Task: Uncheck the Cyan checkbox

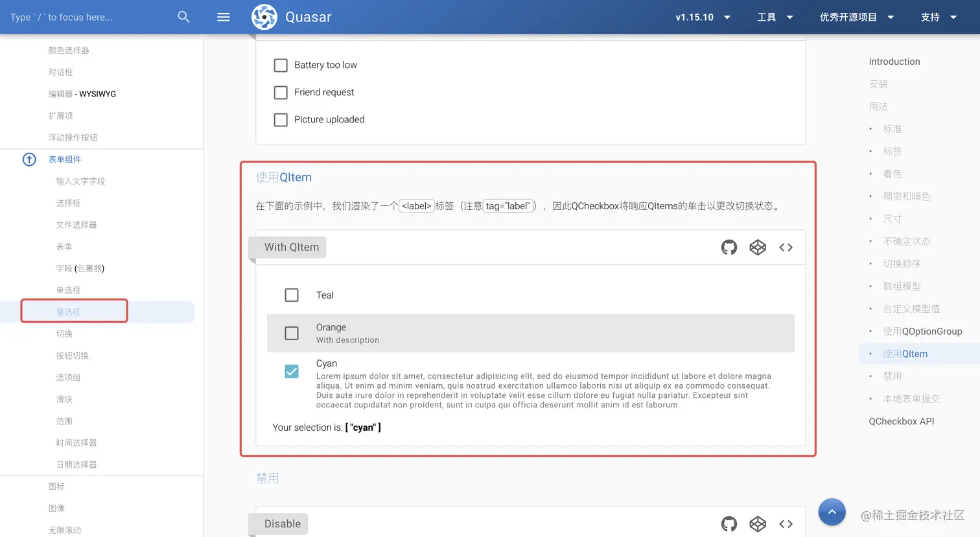Action: [x=292, y=371]
